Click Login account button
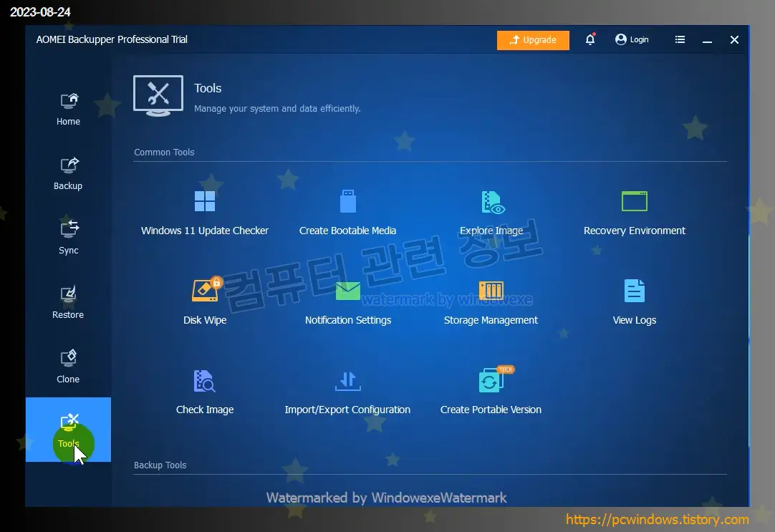The height and width of the screenshot is (532, 775). (x=632, y=39)
